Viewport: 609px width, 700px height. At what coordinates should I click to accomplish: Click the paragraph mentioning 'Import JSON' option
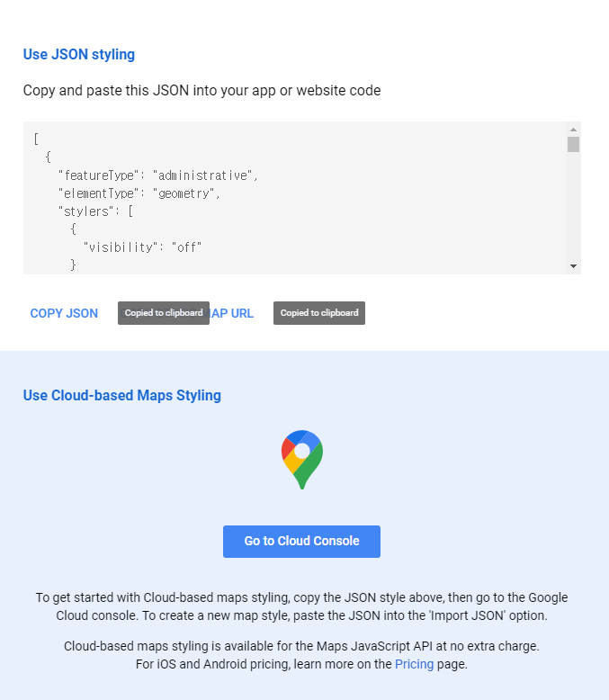pyautogui.click(x=302, y=606)
